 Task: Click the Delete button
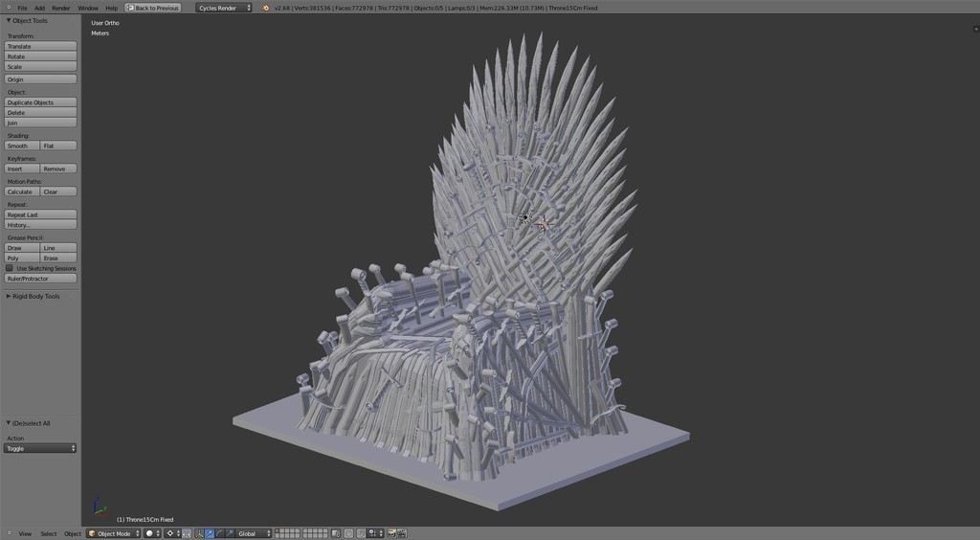pyautogui.click(x=40, y=113)
